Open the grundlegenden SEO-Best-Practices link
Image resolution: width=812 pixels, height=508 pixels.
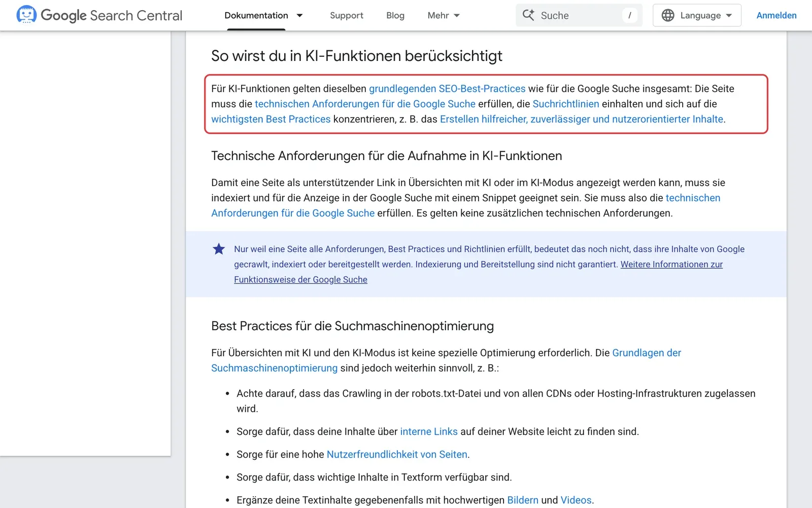click(x=447, y=88)
